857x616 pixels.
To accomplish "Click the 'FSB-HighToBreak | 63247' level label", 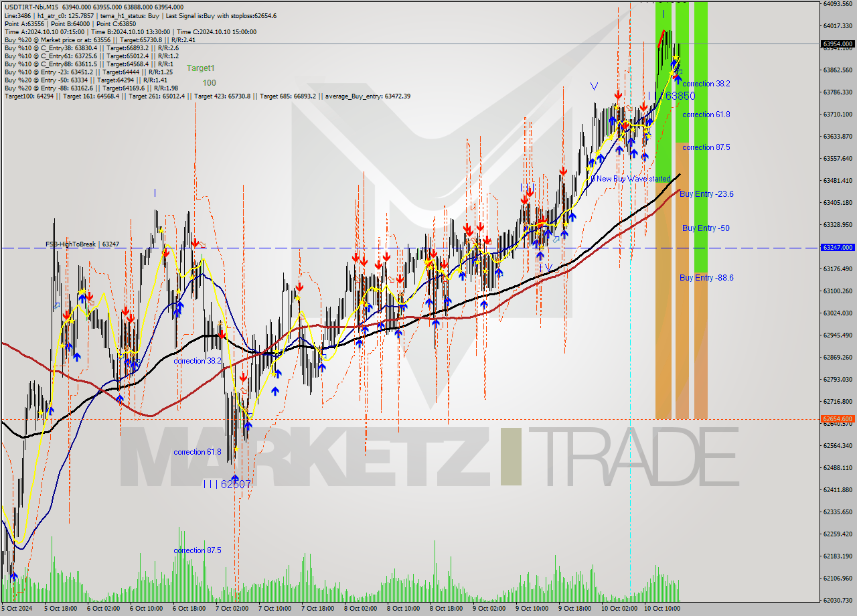I will coord(82,244).
